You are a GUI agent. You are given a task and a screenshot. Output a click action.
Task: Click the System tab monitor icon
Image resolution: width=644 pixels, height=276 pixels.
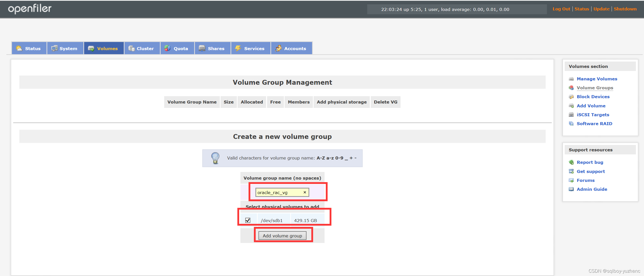tap(54, 48)
